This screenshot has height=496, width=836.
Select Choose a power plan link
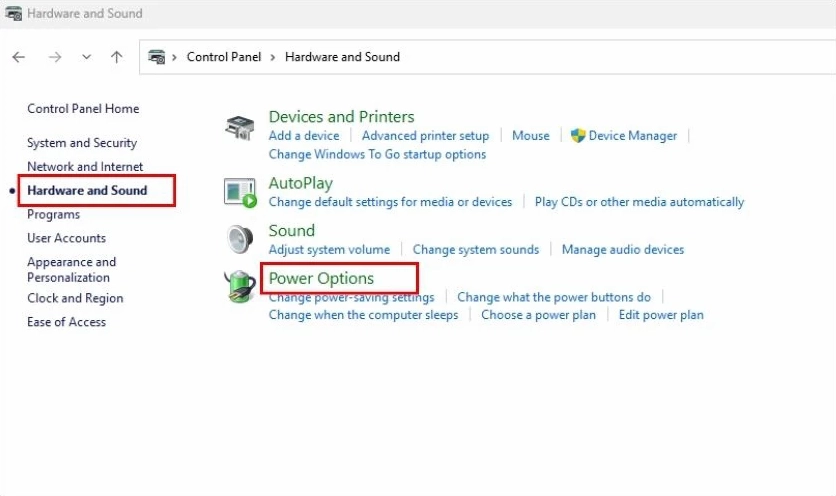(x=538, y=315)
